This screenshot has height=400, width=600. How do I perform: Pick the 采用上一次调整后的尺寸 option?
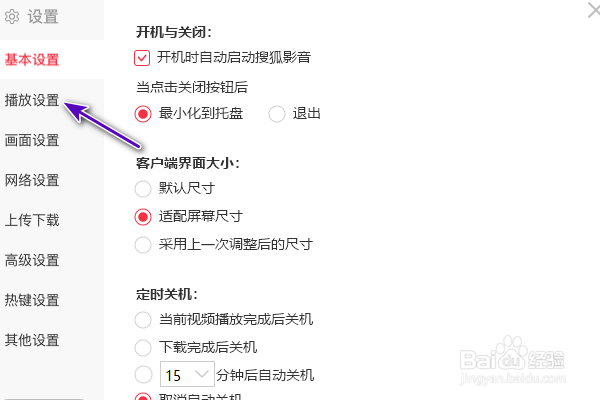point(142,244)
